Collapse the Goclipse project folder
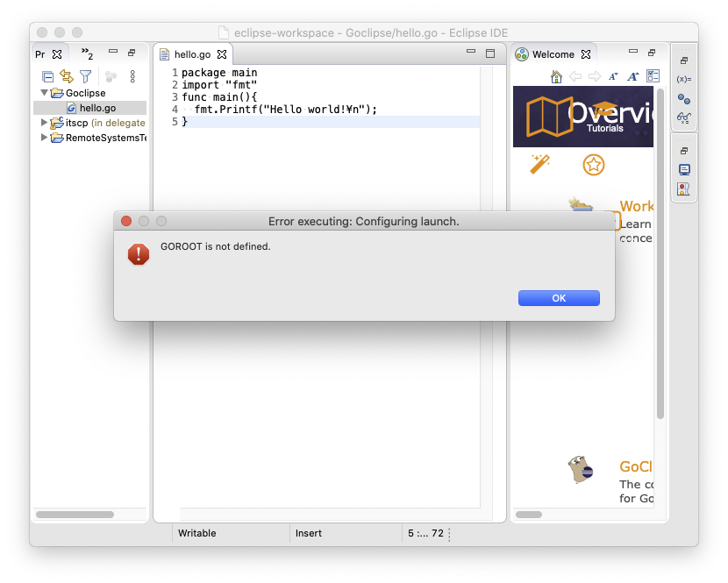 click(45, 93)
